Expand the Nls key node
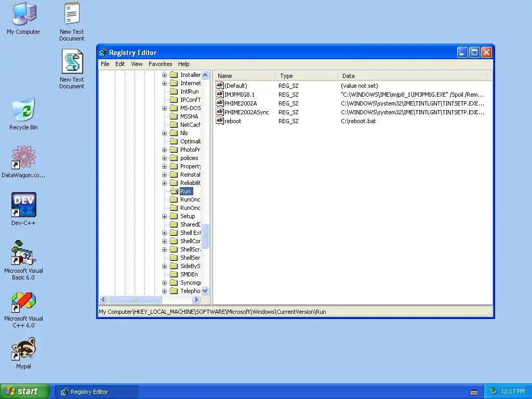 164,133
